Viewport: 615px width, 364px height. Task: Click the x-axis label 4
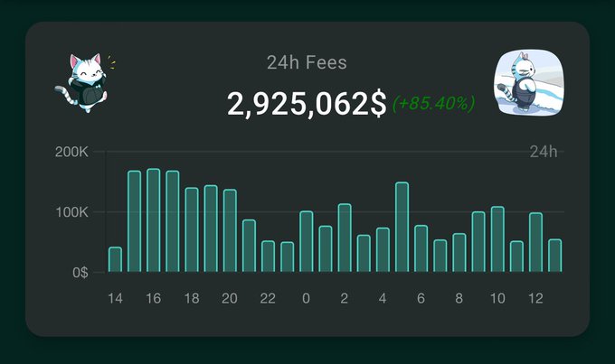pyautogui.click(x=383, y=299)
